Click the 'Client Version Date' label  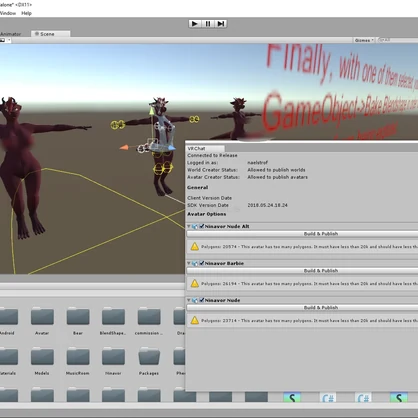click(x=209, y=198)
